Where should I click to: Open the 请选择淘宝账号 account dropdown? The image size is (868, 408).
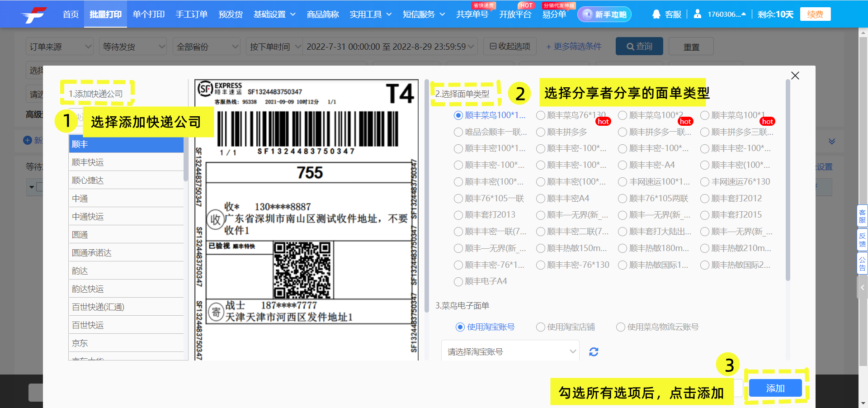[x=510, y=351]
